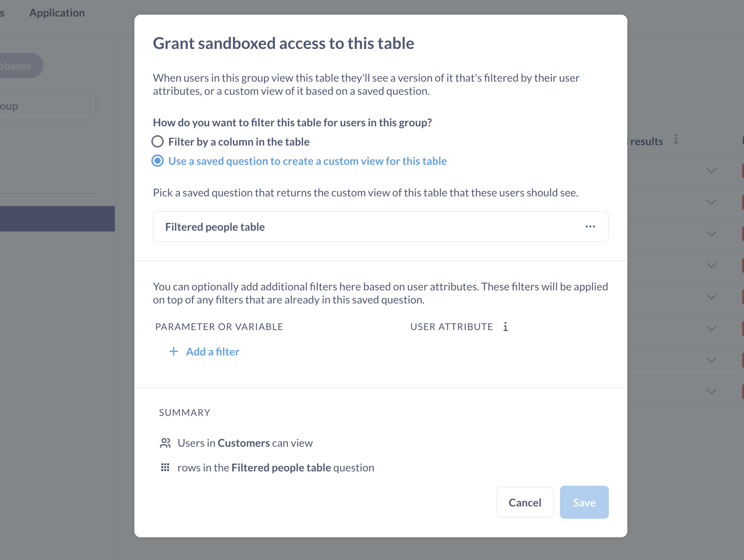Expand the fourth permission chevron in results column
The width and height of the screenshot is (744, 560).
tap(711, 265)
